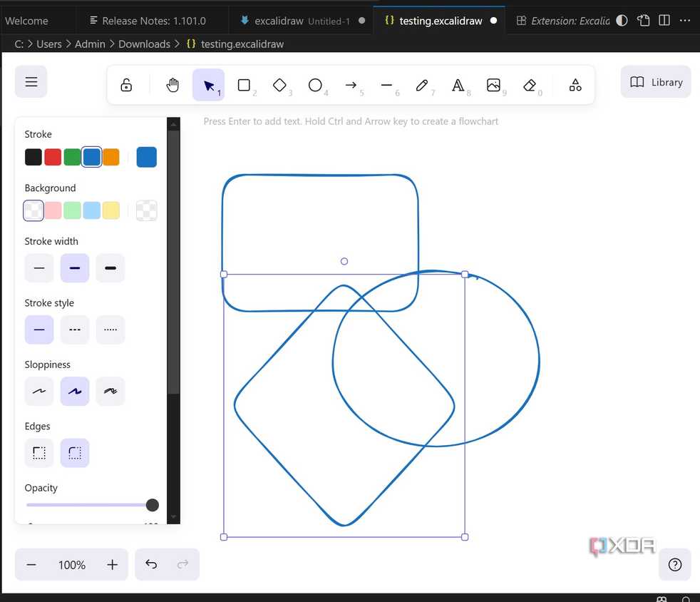Set sloppiness to architect
This screenshot has width=700, height=602.
[39, 391]
